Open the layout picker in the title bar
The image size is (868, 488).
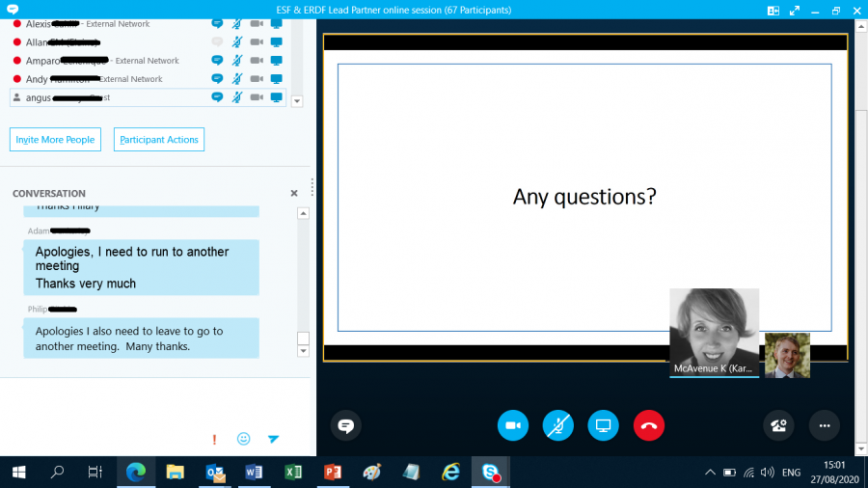pyautogui.click(x=773, y=10)
